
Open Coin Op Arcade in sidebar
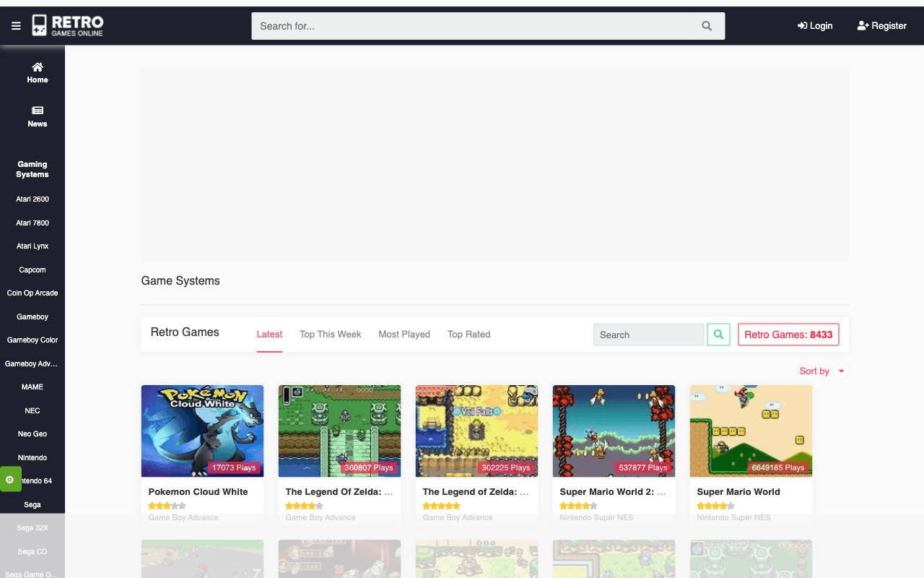click(32, 293)
